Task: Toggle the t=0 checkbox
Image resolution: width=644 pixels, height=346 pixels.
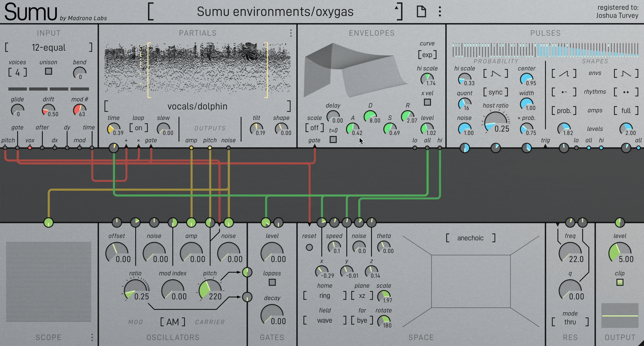Action: 333,139
